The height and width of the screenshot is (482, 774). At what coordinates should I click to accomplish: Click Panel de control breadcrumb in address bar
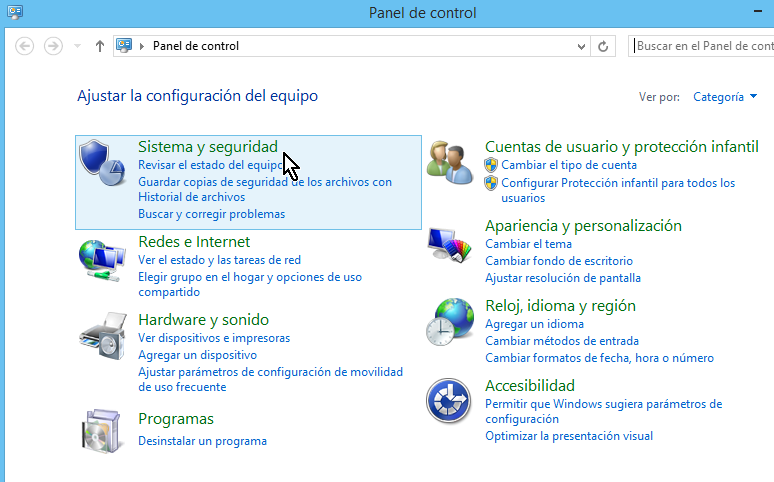point(195,46)
